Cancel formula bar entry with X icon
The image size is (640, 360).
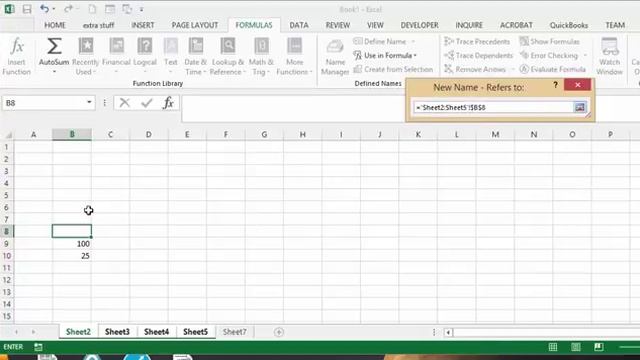124,103
